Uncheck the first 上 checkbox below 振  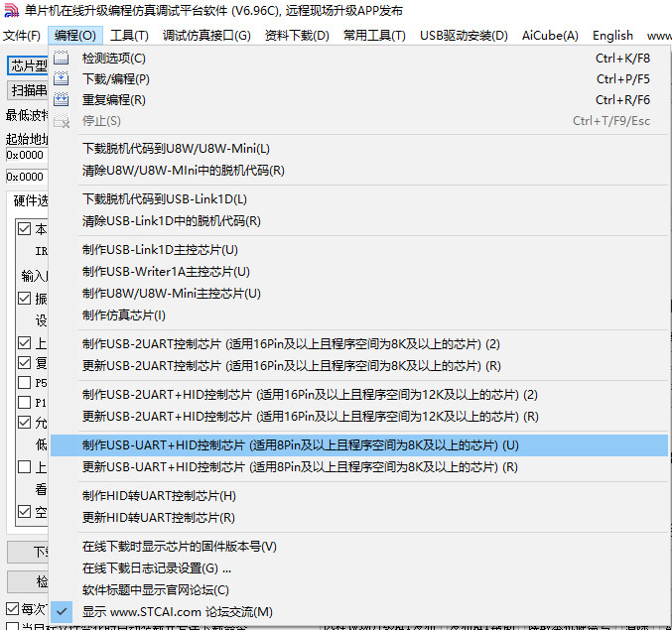point(25,342)
